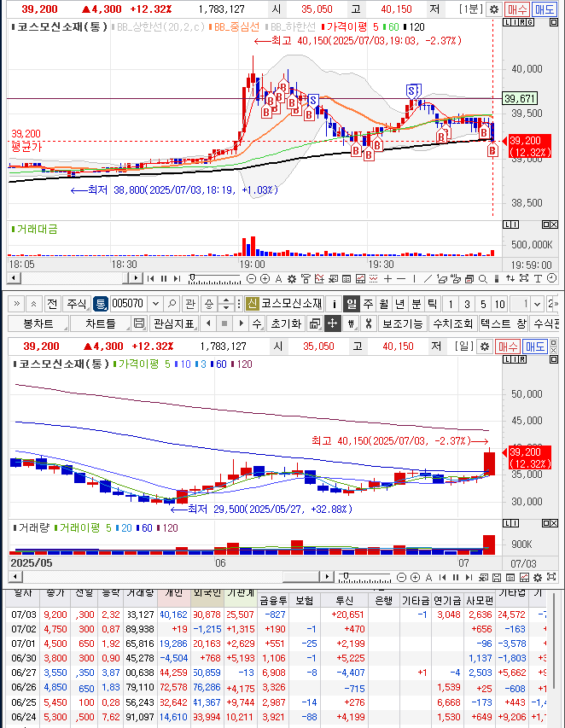Select the crosshair plus tool in top chart toolbar

pyautogui.click(x=387, y=278)
